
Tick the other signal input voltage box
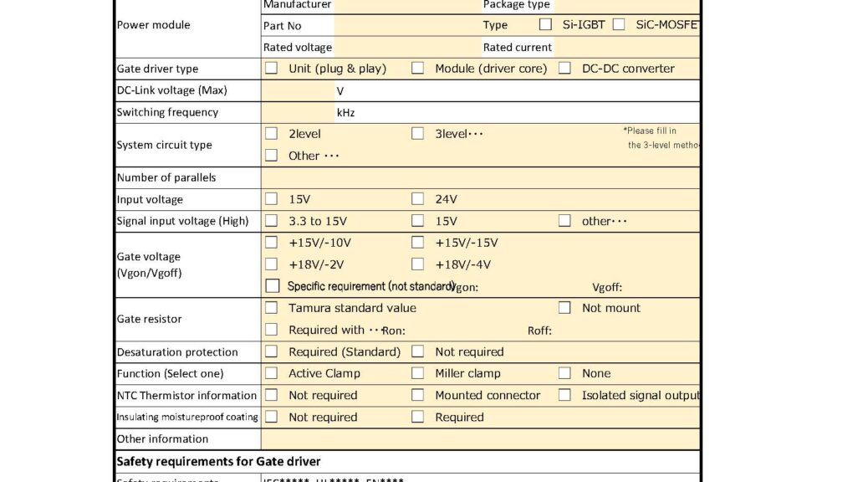click(564, 221)
